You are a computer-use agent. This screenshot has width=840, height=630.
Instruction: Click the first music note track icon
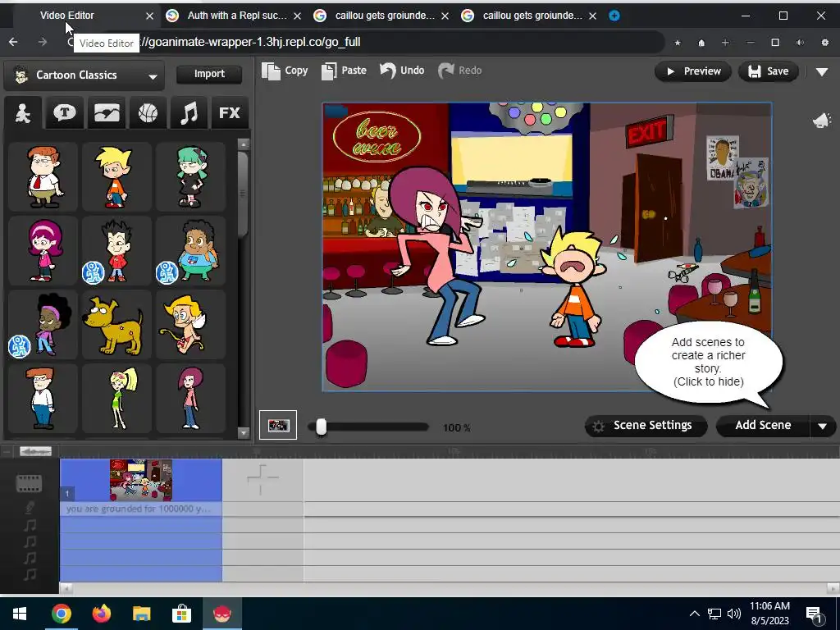[x=30, y=525]
